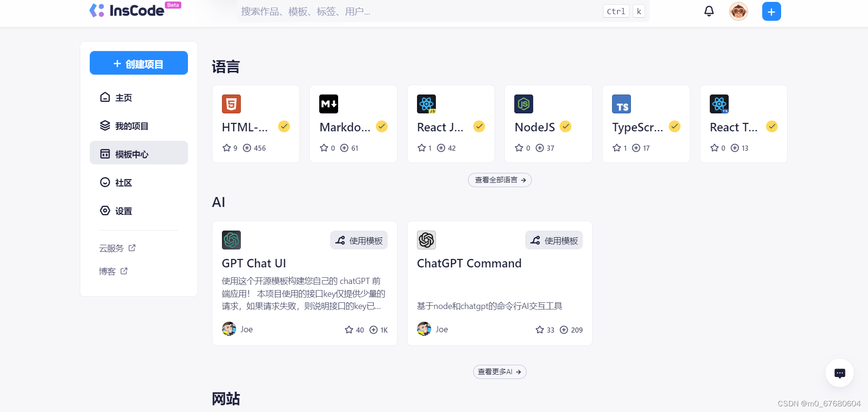Star the React JS template
Screen dimensions: 868x412
coord(422,148)
